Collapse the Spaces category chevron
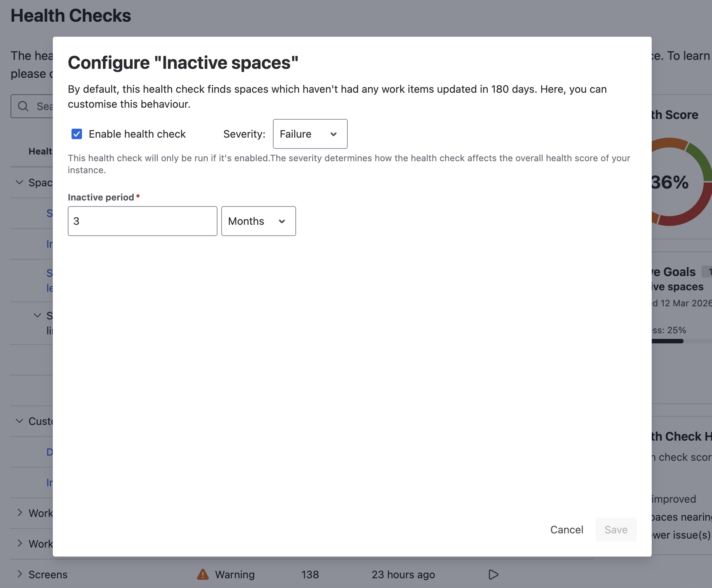The width and height of the screenshot is (712, 588). 19,182
